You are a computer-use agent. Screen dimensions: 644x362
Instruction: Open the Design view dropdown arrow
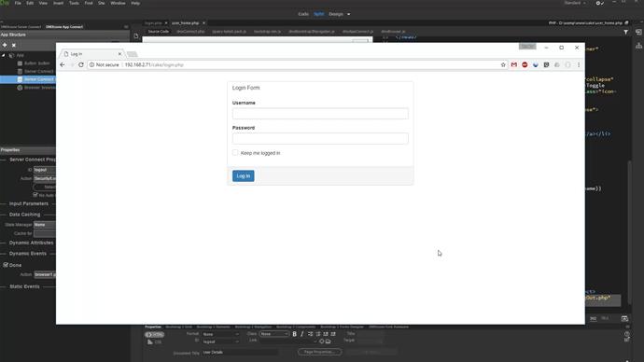349,14
